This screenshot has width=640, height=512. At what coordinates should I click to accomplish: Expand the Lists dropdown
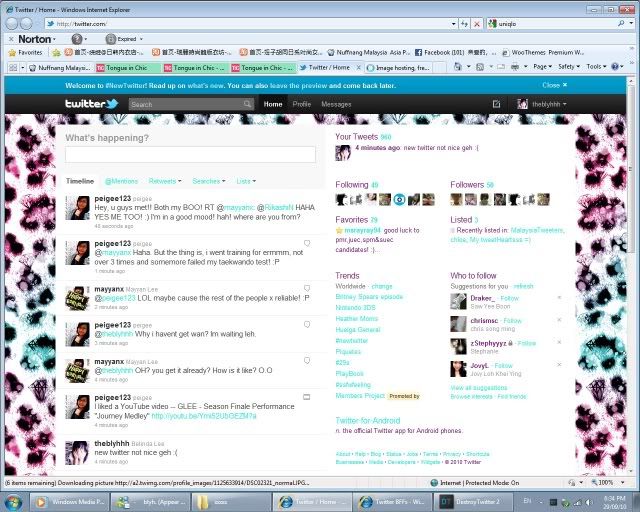245,181
